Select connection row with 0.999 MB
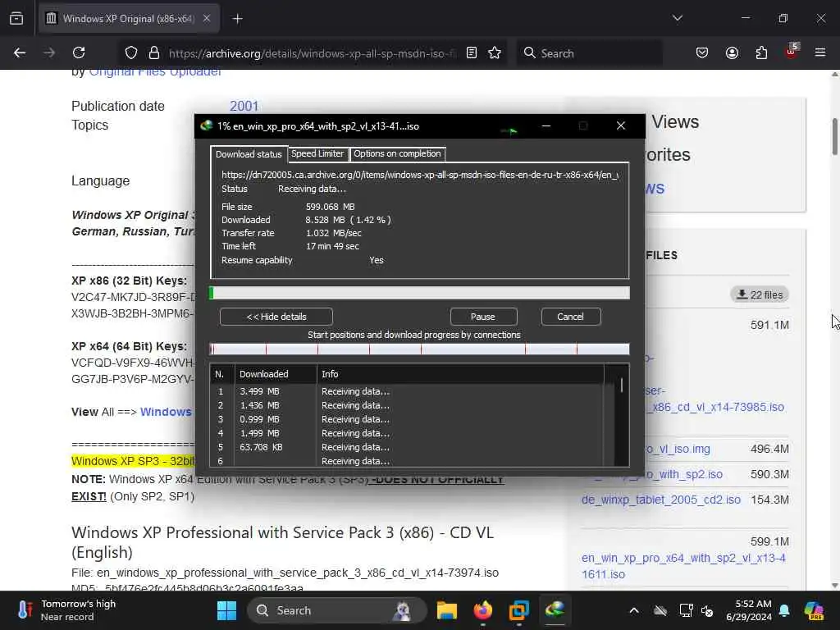 (407, 419)
